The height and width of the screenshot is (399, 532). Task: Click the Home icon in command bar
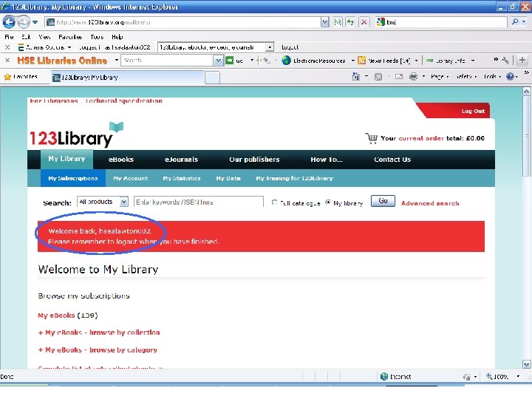coord(356,77)
